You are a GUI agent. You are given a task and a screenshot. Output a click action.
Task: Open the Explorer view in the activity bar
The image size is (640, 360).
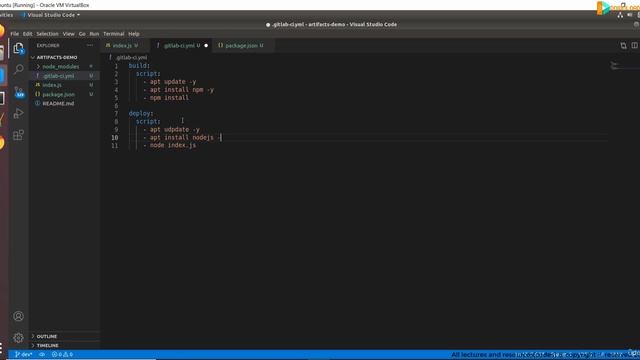tap(18, 49)
